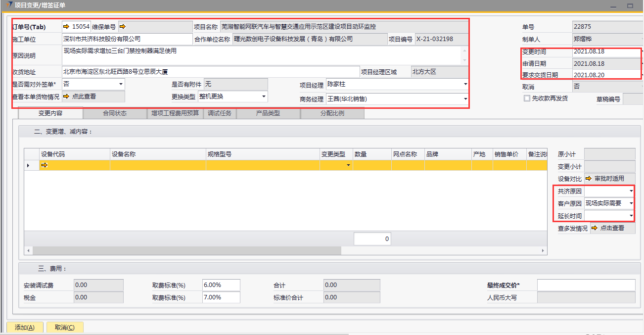Click the arrow icon next to 点击查看 for 查多发情况
This screenshot has height=335, width=644.
(595, 228)
